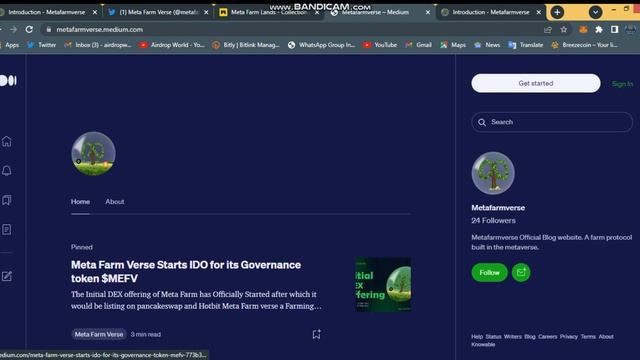
Task: Open the MetaMask fox extension
Action: click(583, 29)
